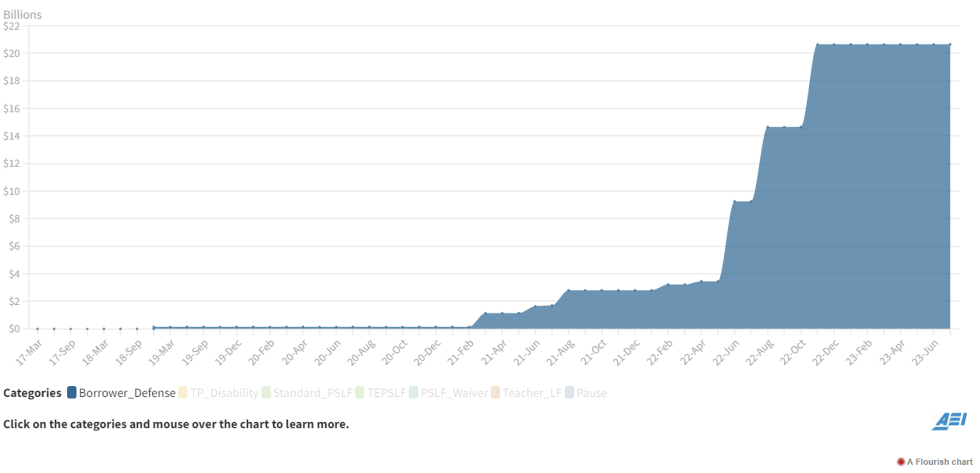The width and height of the screenshot is (980, 473).
Task: Click the last data point at the chart's right edge
Action: (x=950, y=44)
